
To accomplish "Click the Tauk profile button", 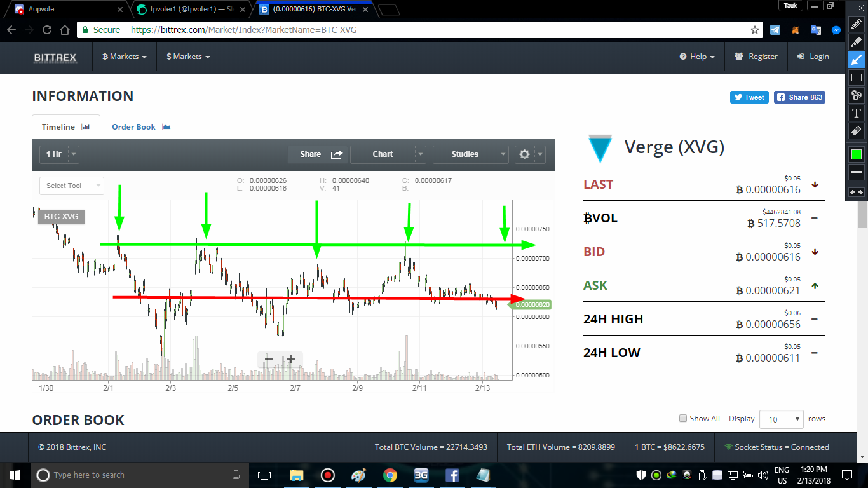I will pyautogui.click(x=790, y=5).
